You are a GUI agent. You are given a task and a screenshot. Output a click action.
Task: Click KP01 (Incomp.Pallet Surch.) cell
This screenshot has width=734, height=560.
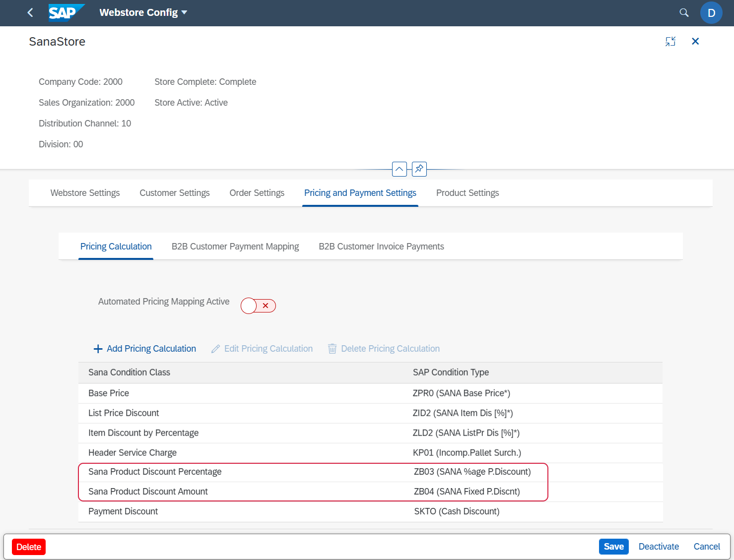[467, 453]
